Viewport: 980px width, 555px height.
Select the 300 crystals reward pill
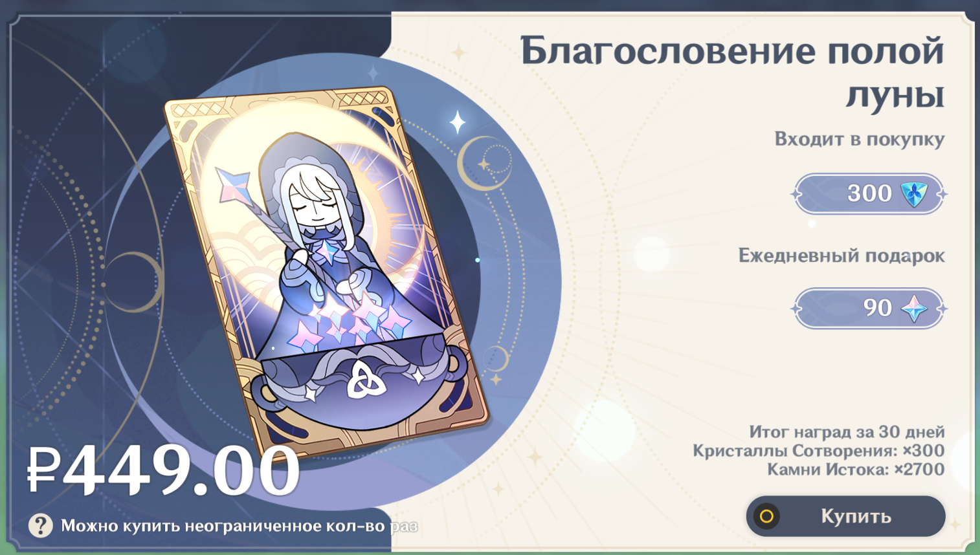pos(869,193)
